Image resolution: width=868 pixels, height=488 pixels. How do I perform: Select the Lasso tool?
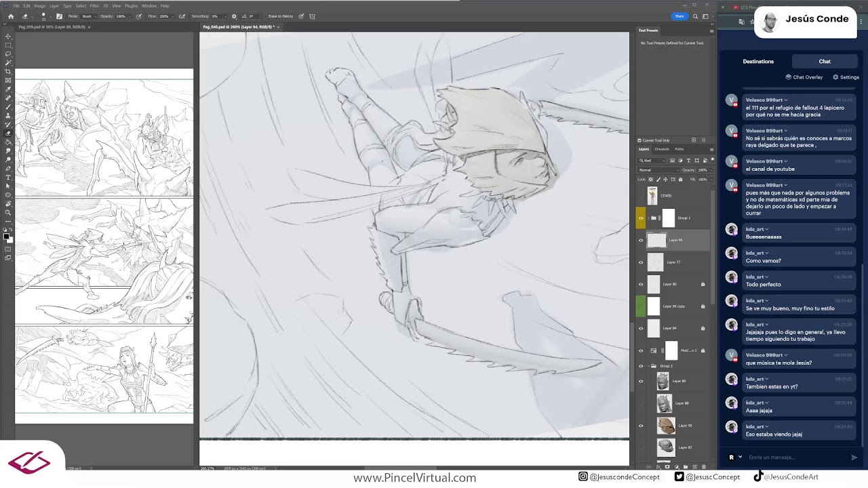coord(8,54)
